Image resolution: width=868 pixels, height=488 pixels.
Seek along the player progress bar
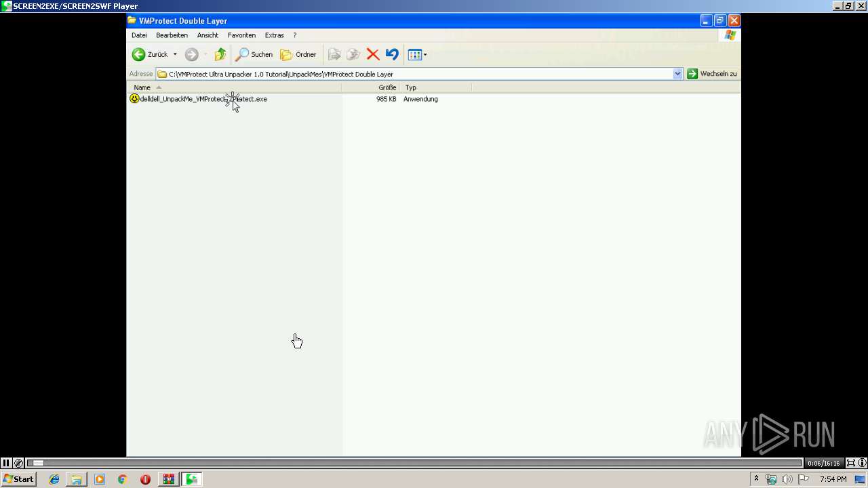[x=414, y=463]
